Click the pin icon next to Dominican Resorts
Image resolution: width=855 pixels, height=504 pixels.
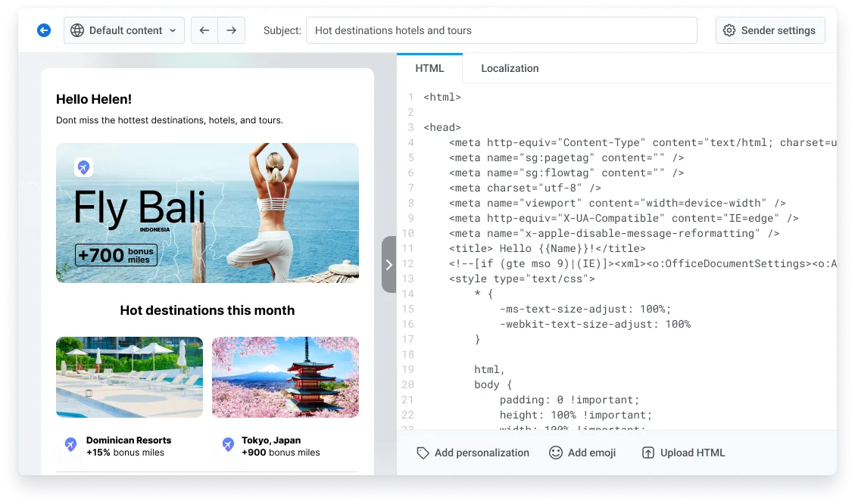pos(70,445)
